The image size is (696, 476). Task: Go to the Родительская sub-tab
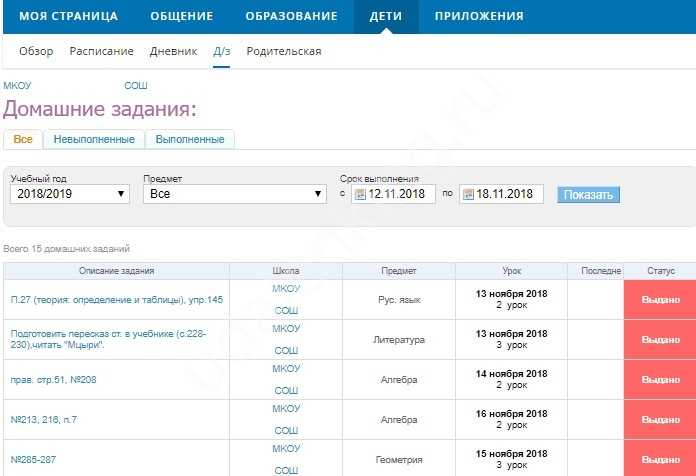coord(284,52)
